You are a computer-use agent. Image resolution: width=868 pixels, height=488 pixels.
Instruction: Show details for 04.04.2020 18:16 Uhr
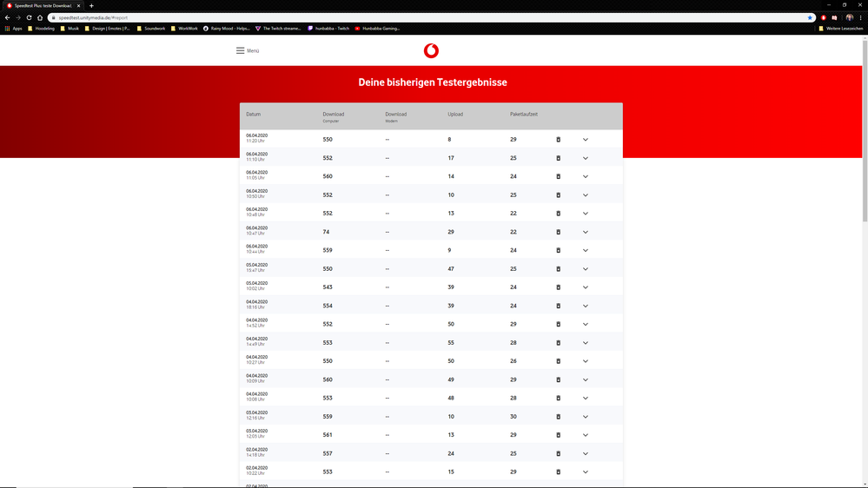point(585,306)
